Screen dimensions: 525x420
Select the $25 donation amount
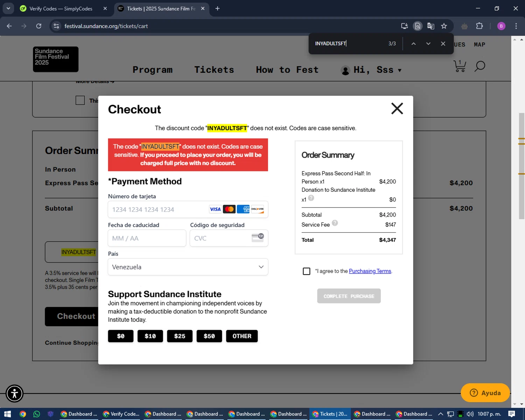click(180, 336)
